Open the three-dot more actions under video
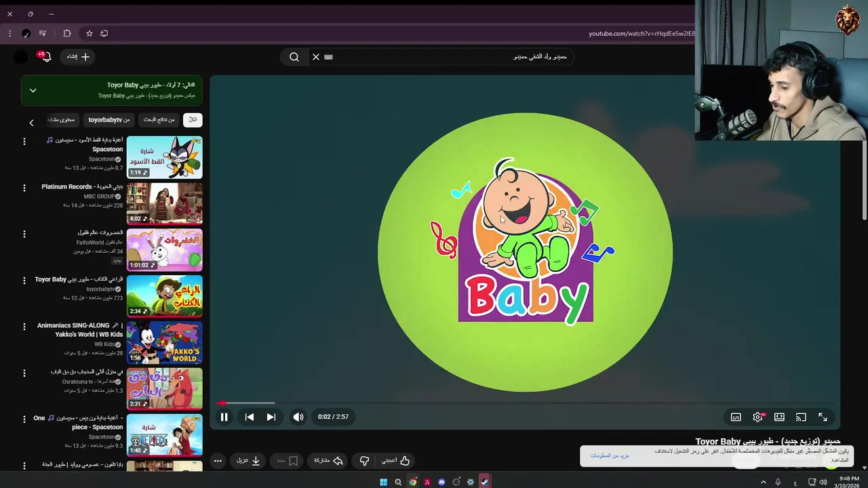The height and width of the screenshot is (488, 868). coord(218,461)
